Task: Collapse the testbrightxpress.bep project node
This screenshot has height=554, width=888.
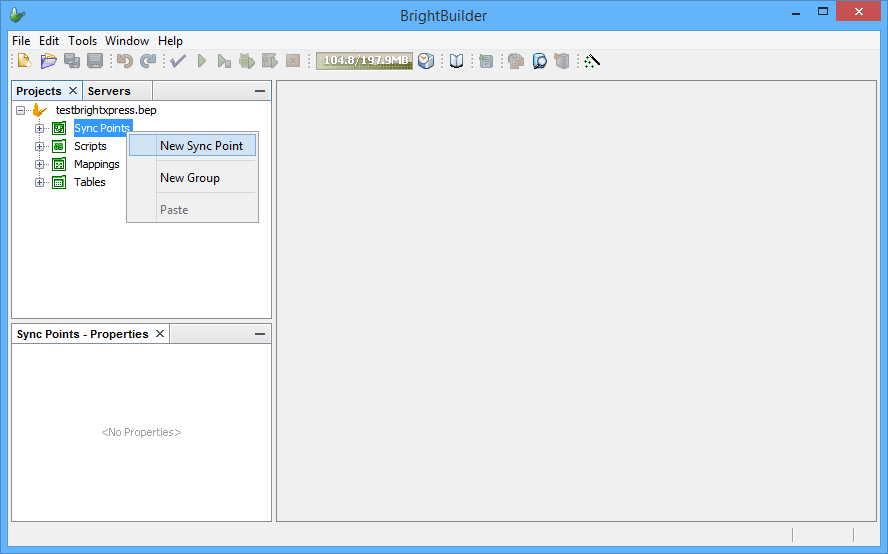Action: click(21, 110)
